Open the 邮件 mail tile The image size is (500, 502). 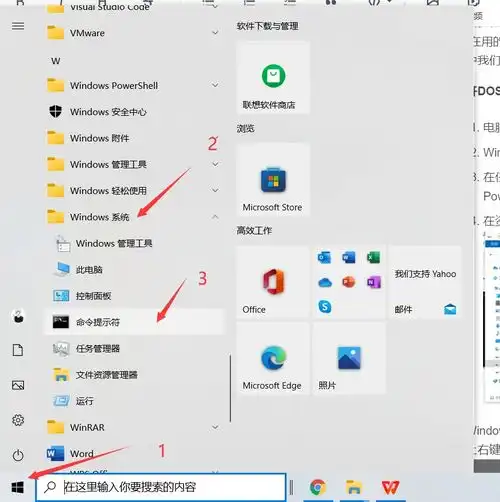[x=425, y=282]
